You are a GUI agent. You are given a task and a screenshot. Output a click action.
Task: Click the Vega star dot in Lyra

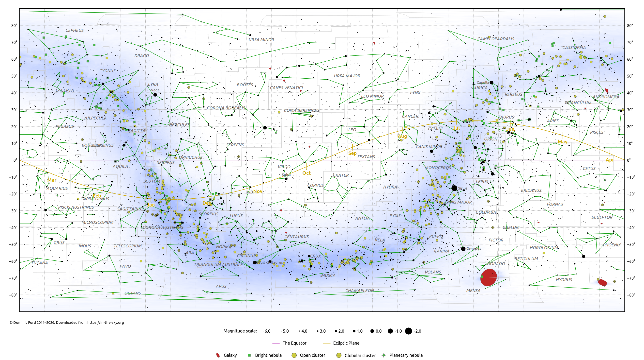(155, 95)
